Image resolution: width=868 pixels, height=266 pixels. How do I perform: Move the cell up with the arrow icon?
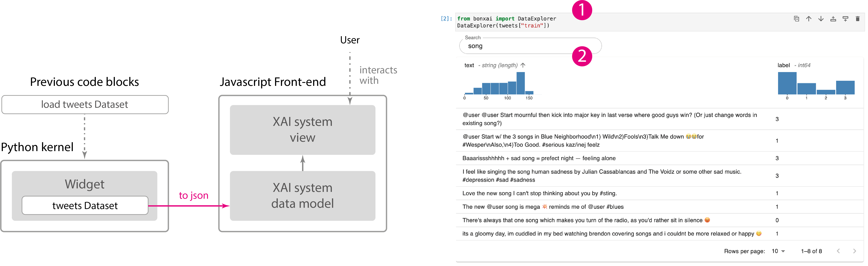(x=808, y=19)
